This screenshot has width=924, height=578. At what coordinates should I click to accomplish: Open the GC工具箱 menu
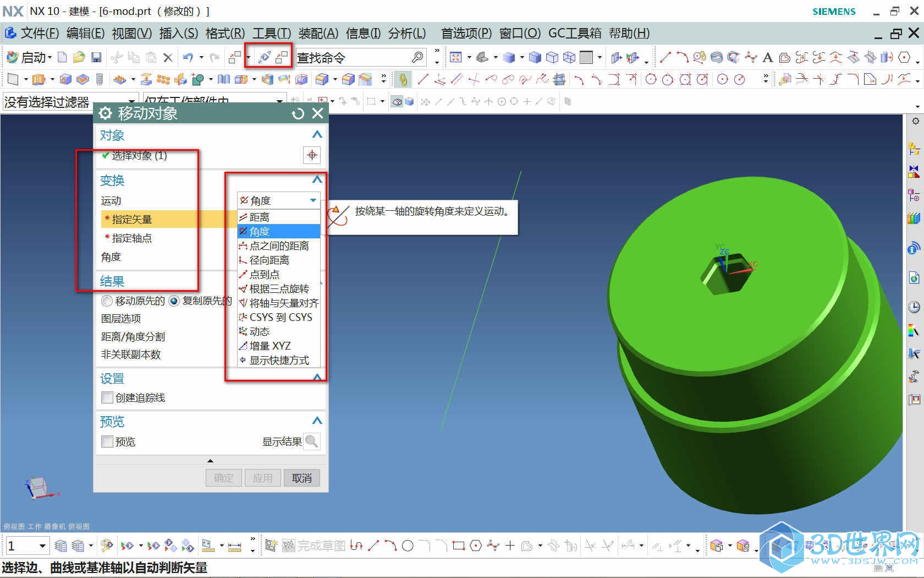coord(575,34)
